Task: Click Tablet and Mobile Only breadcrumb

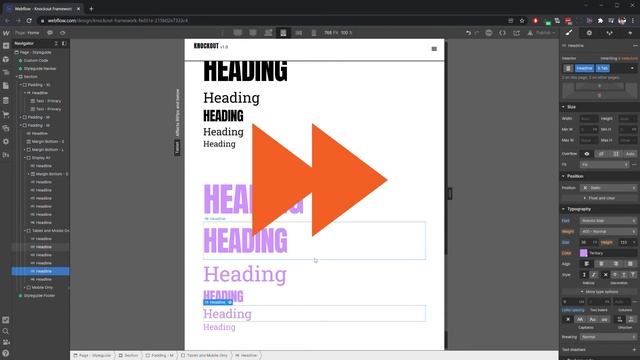Action: [204, 356]
